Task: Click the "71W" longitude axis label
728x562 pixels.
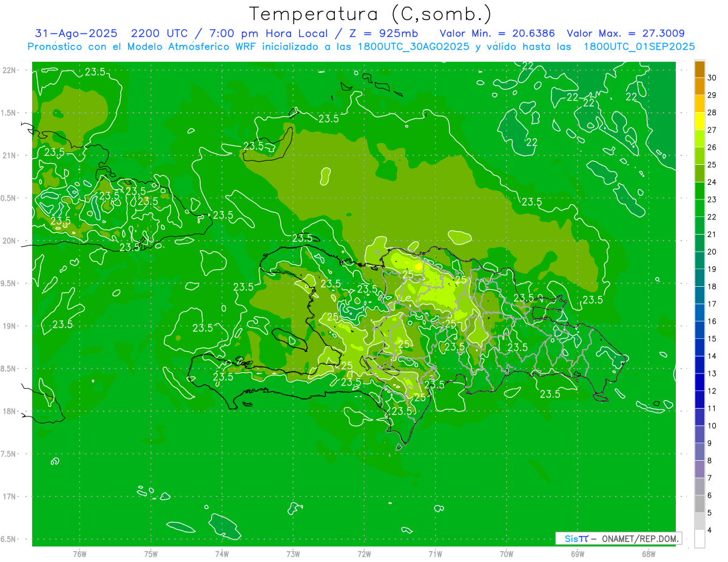Action: click(x=435, y=554)
